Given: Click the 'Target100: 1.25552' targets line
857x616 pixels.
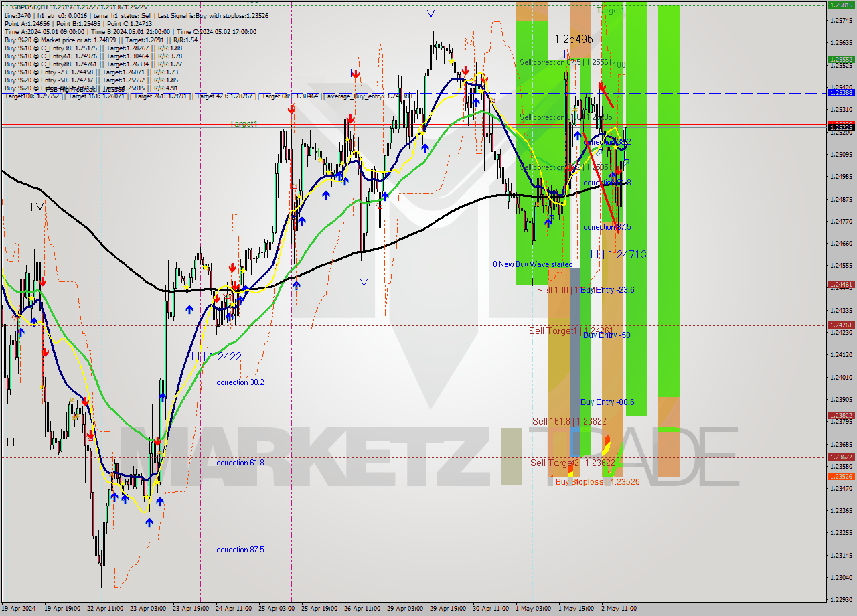Looking at the screenshot, I should tap(208, 96).
